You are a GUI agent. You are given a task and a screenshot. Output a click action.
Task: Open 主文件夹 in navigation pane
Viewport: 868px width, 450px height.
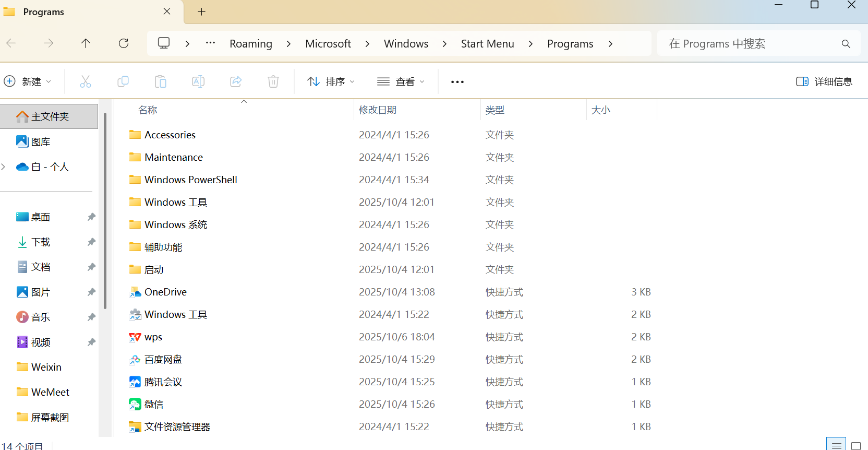coord(49,116)
